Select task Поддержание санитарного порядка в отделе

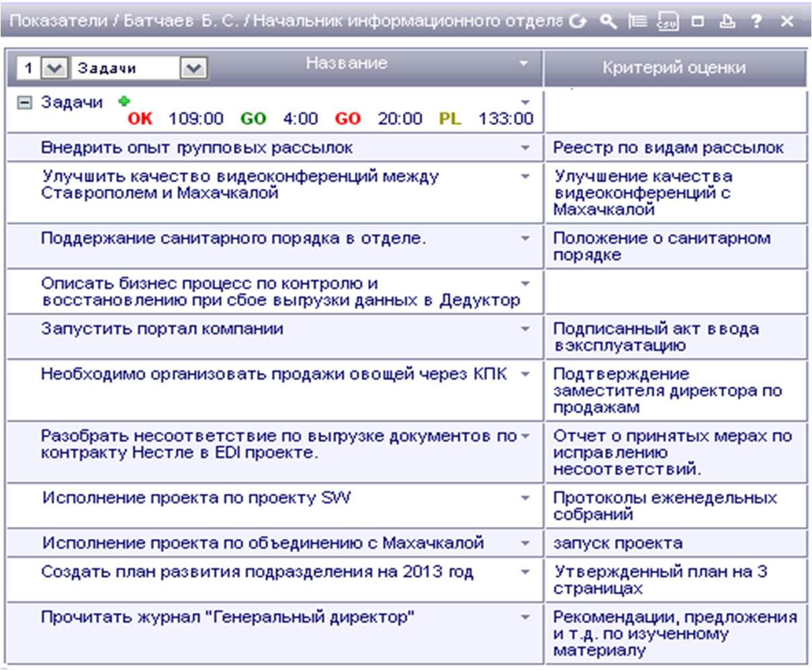233,239
